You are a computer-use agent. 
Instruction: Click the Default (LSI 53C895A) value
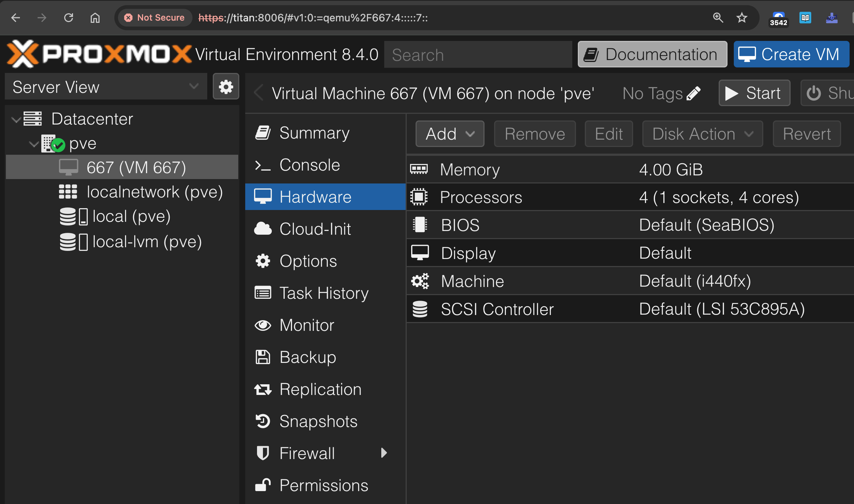(x=722, y=309)
